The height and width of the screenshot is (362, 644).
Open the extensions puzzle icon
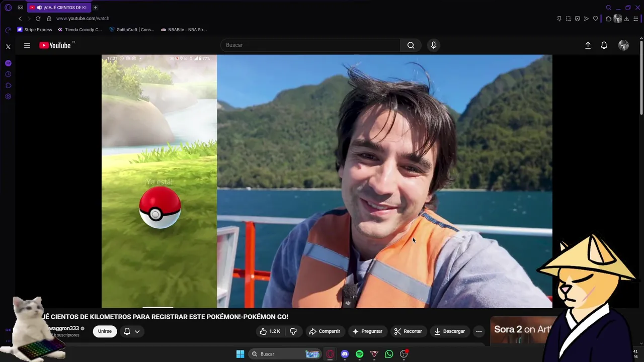coord(608,19)
